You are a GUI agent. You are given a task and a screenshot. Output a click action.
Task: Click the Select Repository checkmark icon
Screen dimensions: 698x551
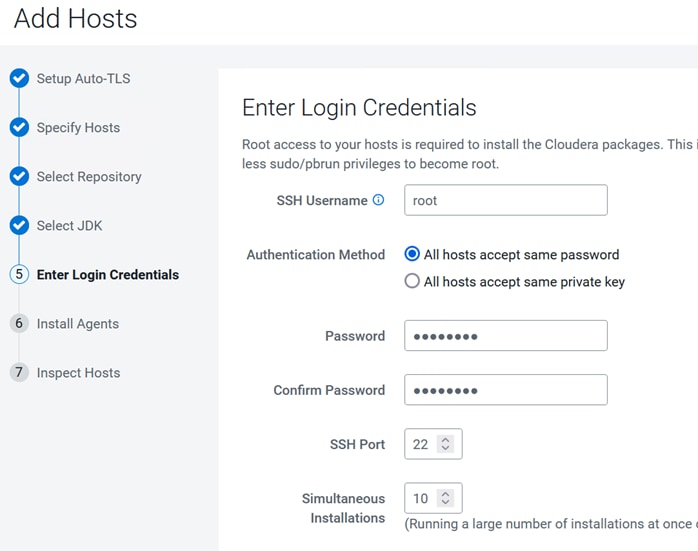tap(19, 176)
